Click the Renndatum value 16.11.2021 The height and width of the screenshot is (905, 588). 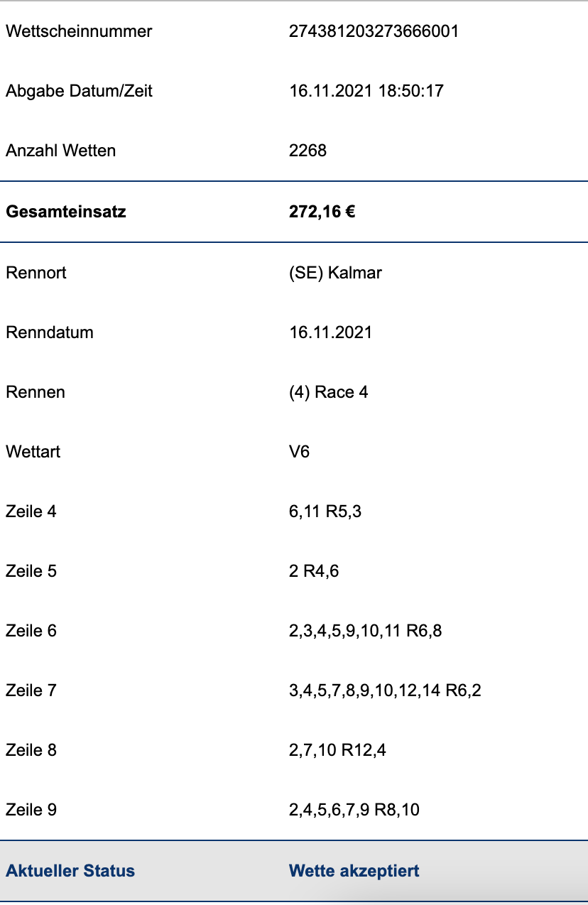tap(330, 332)
